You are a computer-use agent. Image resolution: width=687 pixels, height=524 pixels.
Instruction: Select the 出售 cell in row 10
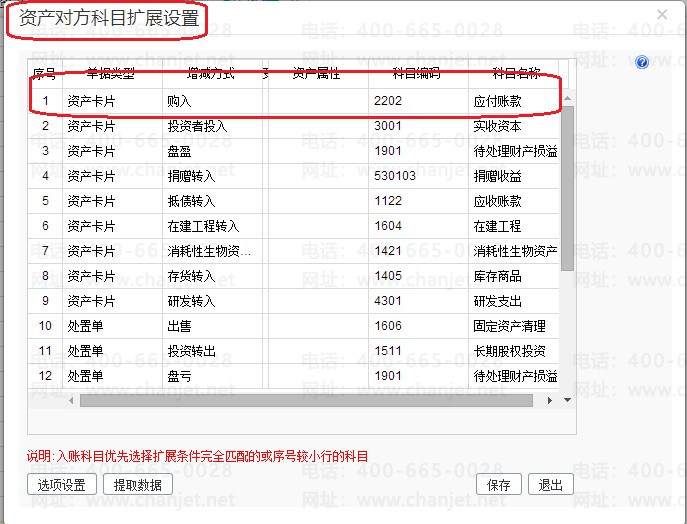coord(212,326)
